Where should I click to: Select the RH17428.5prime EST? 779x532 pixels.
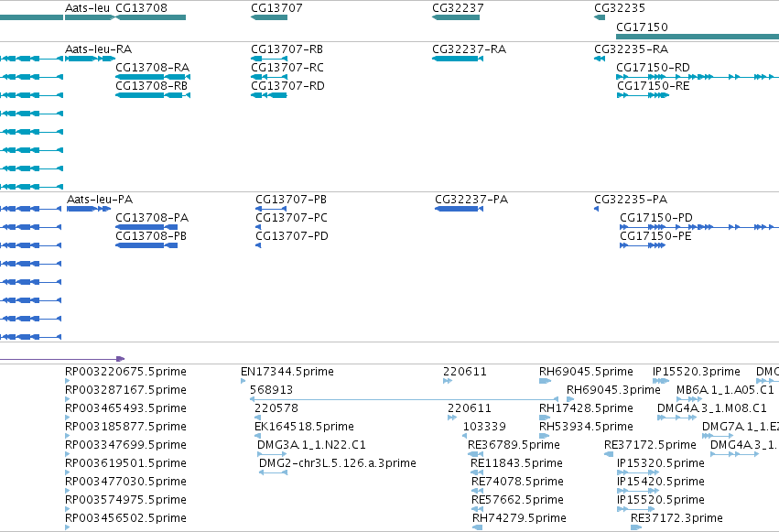click(x=545, y=418)
